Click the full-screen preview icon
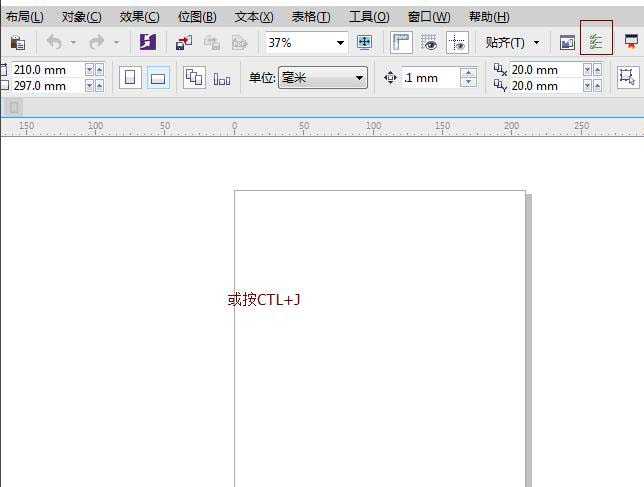The width and height of the screenshot is (644, 487). tap(364, 43)
